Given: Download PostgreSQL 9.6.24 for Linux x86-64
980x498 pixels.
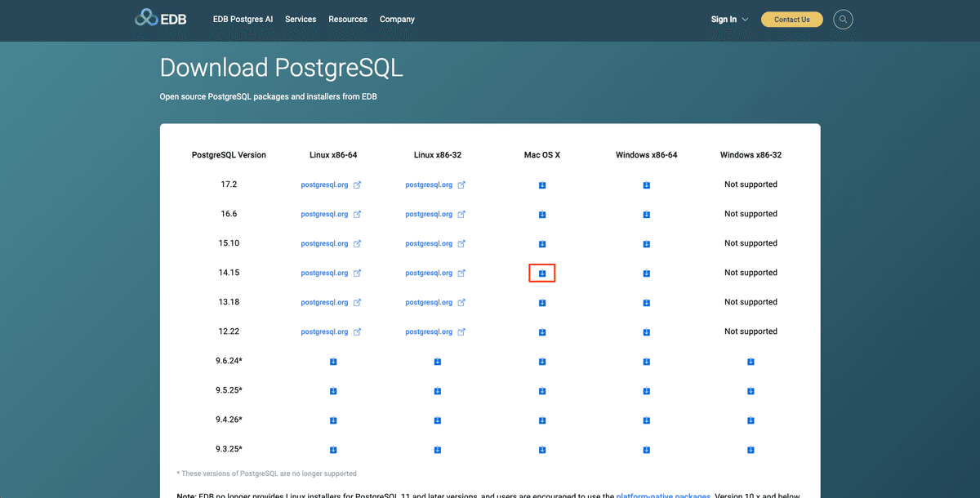Looking at the screenshot, I should point(333,362).
